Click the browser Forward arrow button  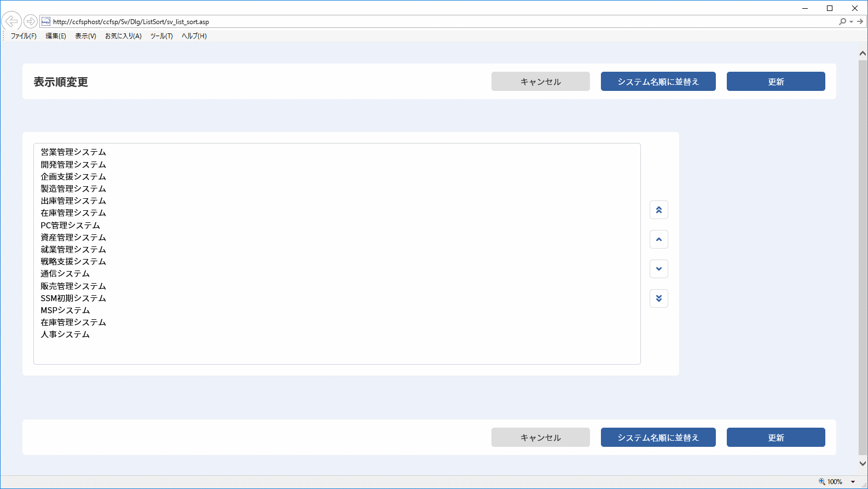[31, 21]
